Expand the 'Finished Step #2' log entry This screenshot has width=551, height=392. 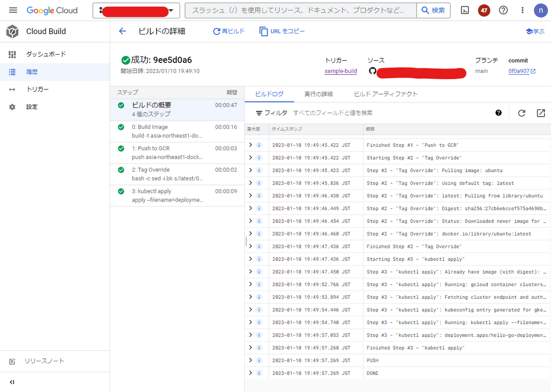point(250,246)
